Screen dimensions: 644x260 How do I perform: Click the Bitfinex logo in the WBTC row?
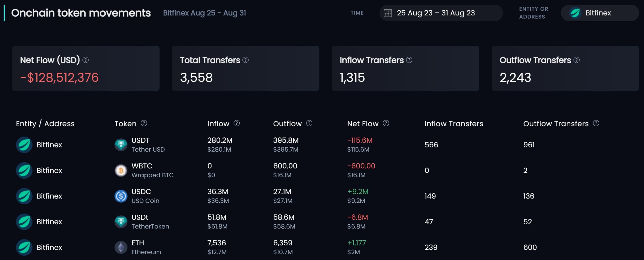(x=24, y=170)
